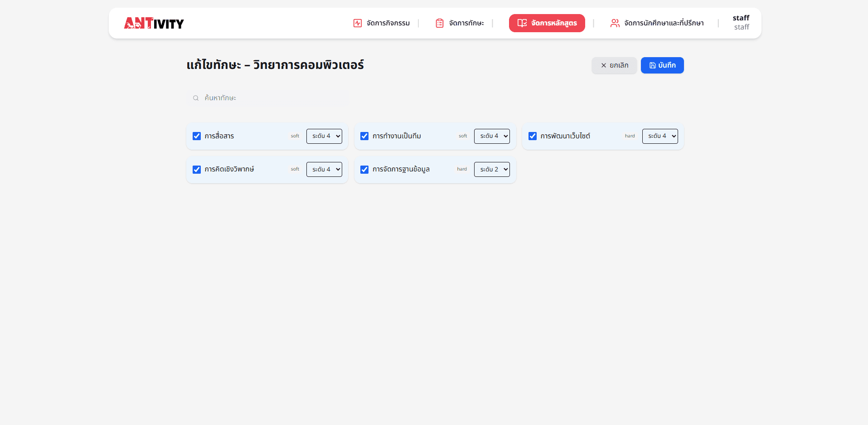Click the book icon in จัดการหลักสูตร tab
The width and height of the screenshot is (868, 425).
click(522, 23)
